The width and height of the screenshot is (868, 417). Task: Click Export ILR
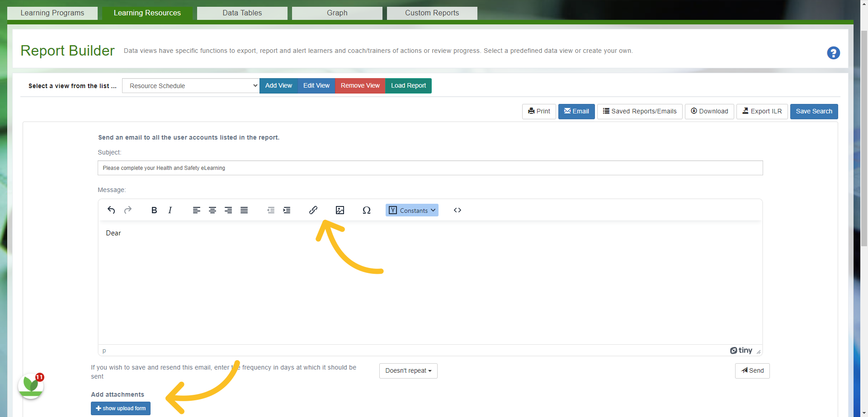762,112
